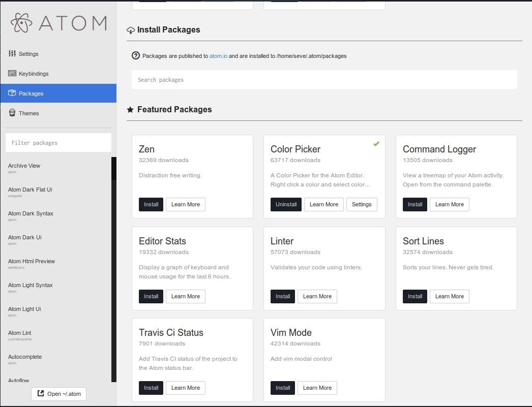Learn more about Editor Stats

tap(186, 296)
